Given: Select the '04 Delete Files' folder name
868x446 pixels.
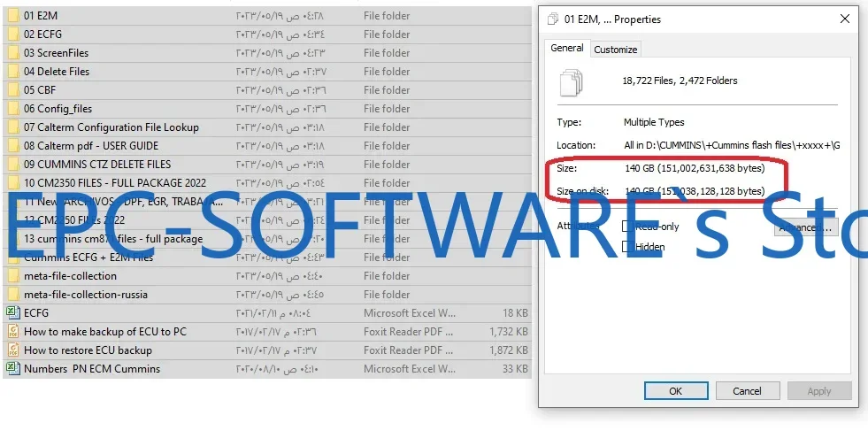Looking at the screenshot, I should tap(57, 72).
